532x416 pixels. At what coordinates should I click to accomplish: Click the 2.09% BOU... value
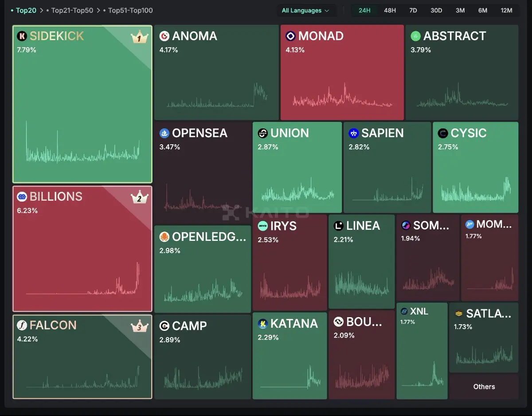(344, 336)
